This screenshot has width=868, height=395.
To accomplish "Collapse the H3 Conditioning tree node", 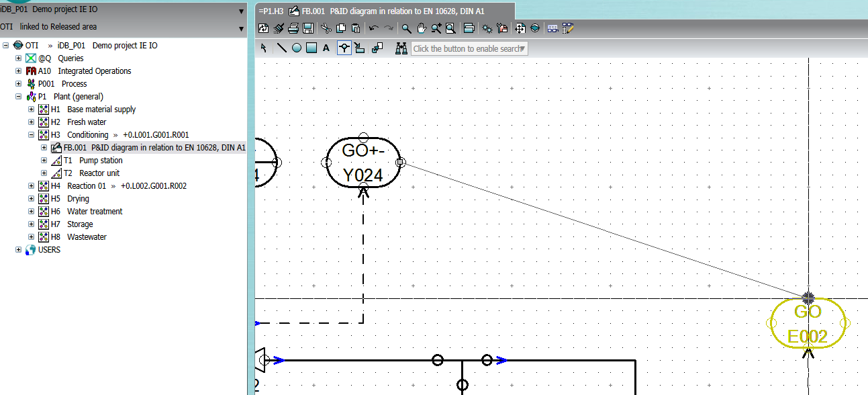I will pos(32,135).
